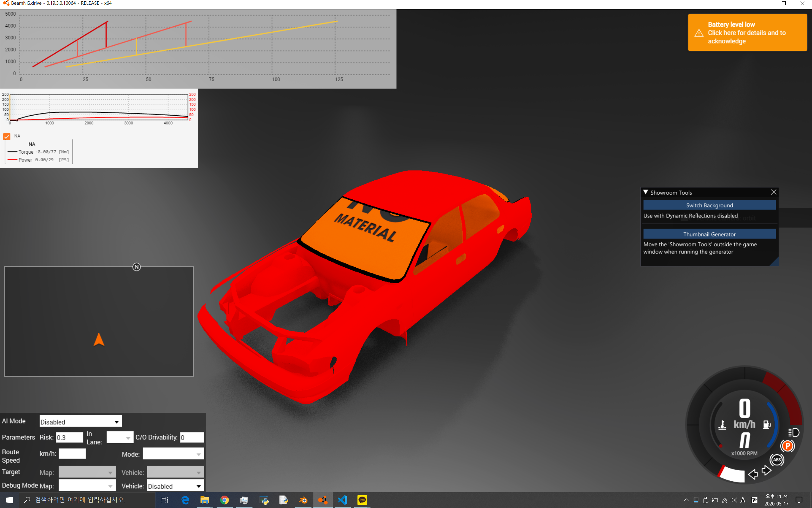Open the system monitor taskbar icon
This screenshot has width=812, height=508.
244,500
